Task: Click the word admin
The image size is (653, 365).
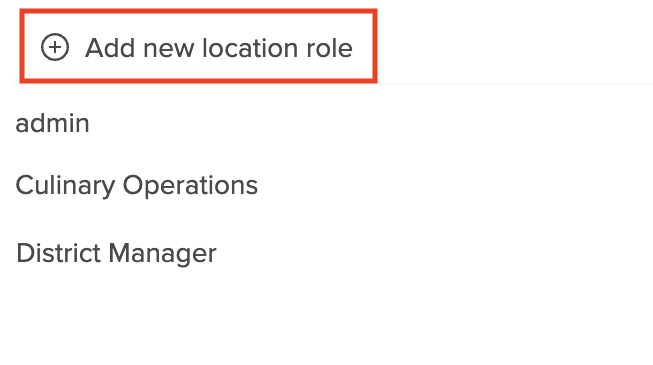Action: click(52, 123)
